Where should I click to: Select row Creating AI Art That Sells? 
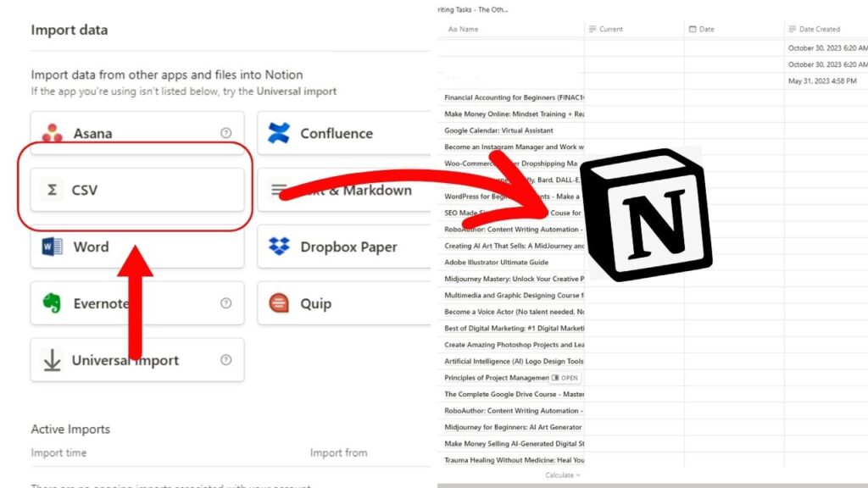[x=514, y=246]
